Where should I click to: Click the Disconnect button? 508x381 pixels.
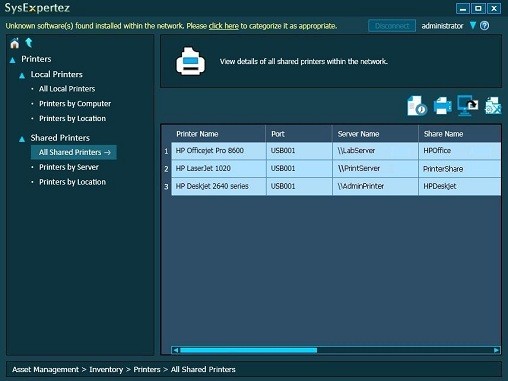pyautogui.click(x=392, y=26)
